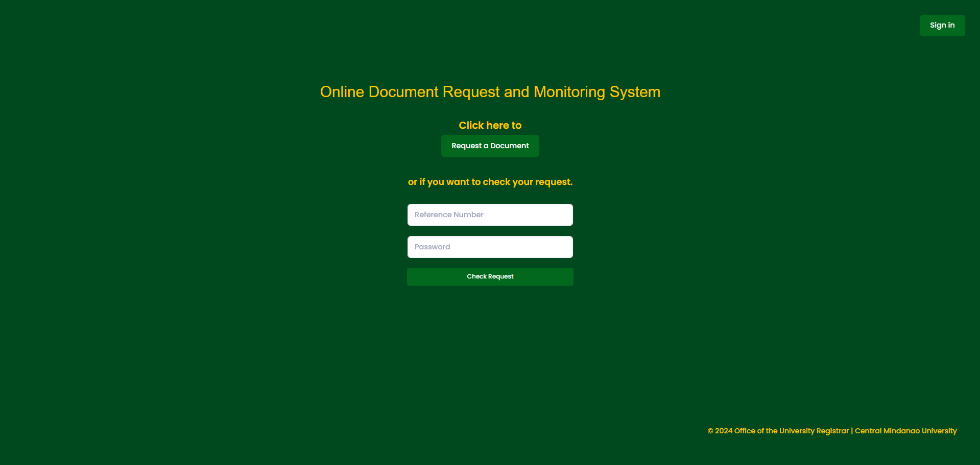
Task: Click the green Request a Document banner button
Action: pyautogui.click(x=489, y=146)
